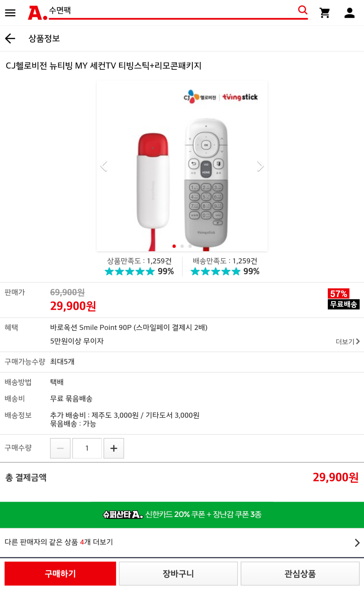Viewport: 364px width, 589px height.
Task: Go back using the arrow icon
Action: coord(10,38)
